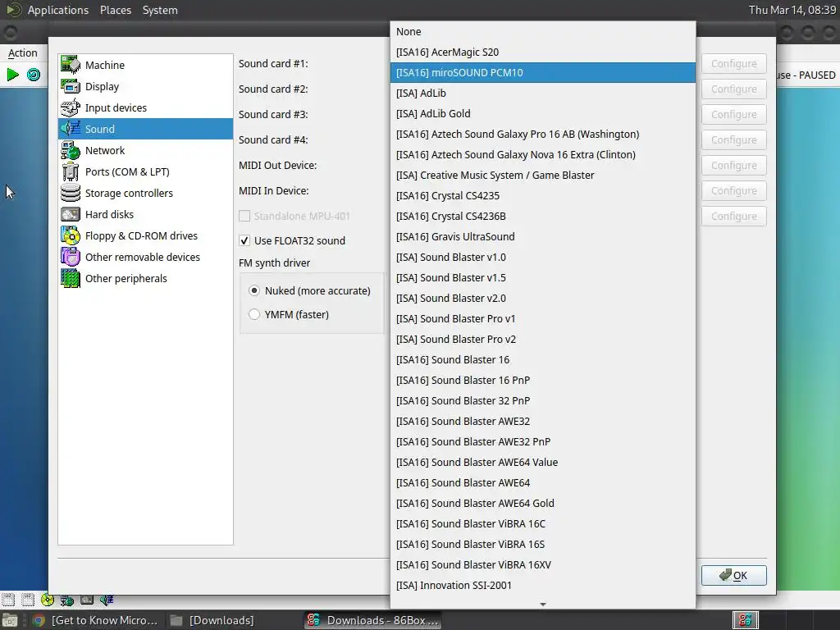Click Configure for Sound card #2
Image resolution: width=840 pixels, height=630 pixels.
(734, 89)
